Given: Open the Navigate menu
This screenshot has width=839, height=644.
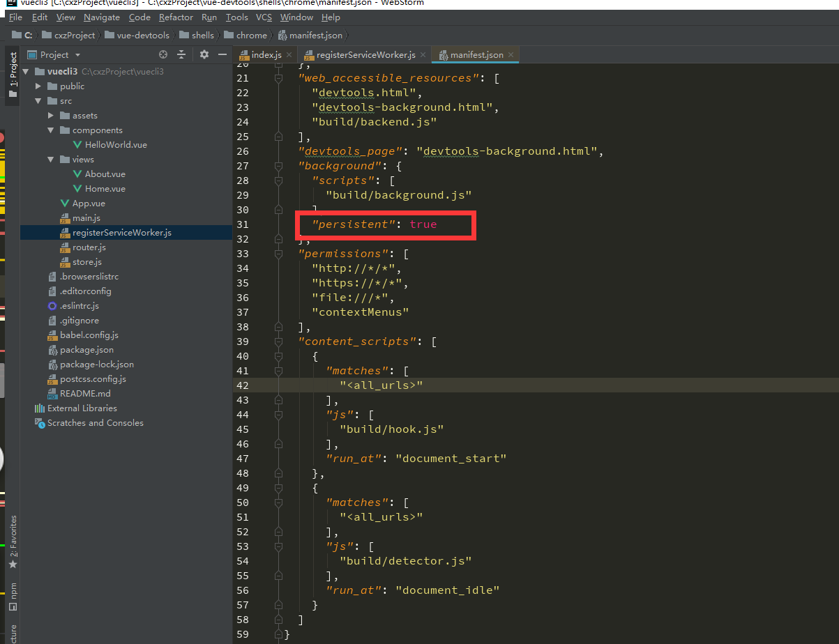Looking at the screenshot, I should pyautogui.click(x=102, y=17).
